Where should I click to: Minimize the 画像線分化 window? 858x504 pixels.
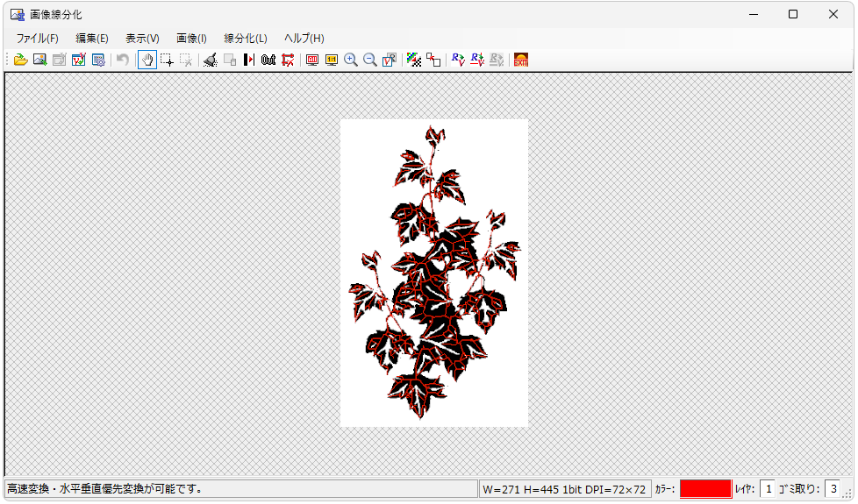(754, 15)
